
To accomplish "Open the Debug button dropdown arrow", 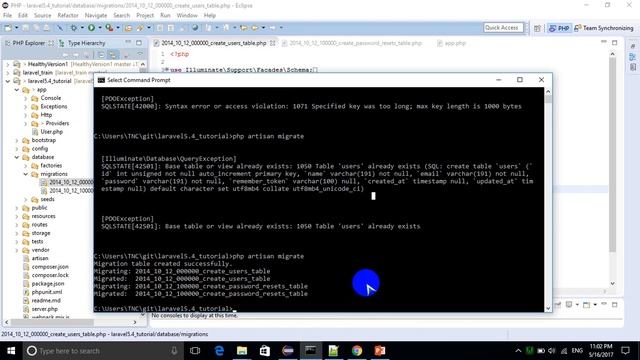I will pyautogui.click(x=82, y=28).
